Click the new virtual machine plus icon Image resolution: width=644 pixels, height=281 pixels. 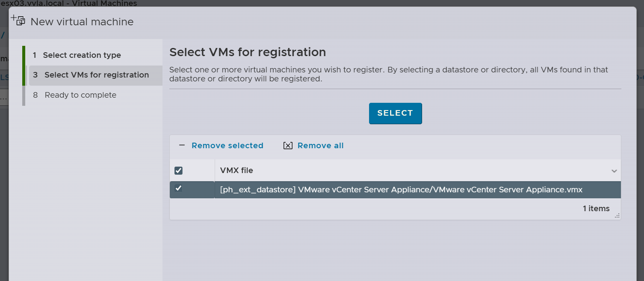coord(18,19)
